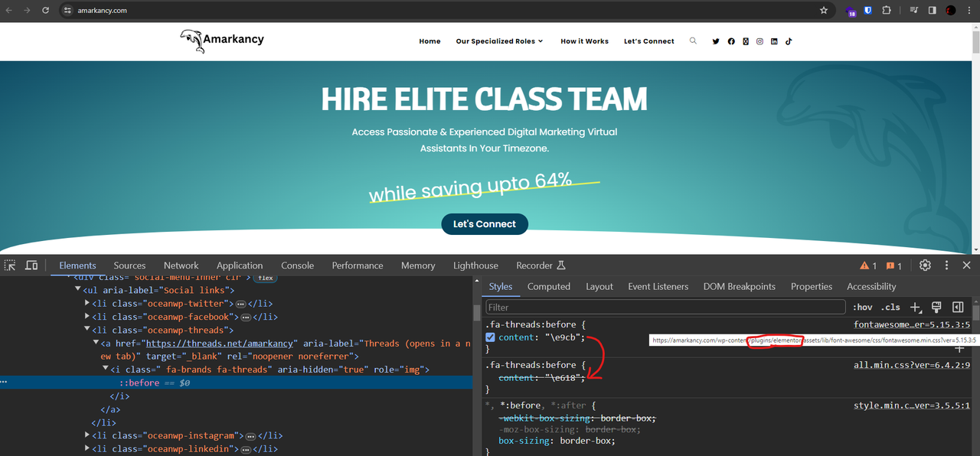Click the issues count orange flag
The image size is (980, 456).
(893, 265)
